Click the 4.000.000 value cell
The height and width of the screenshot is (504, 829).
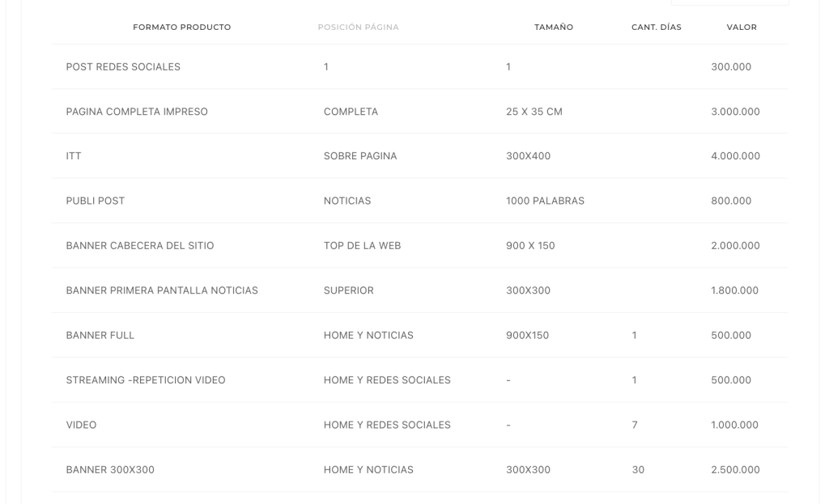[x=735, y=156]
